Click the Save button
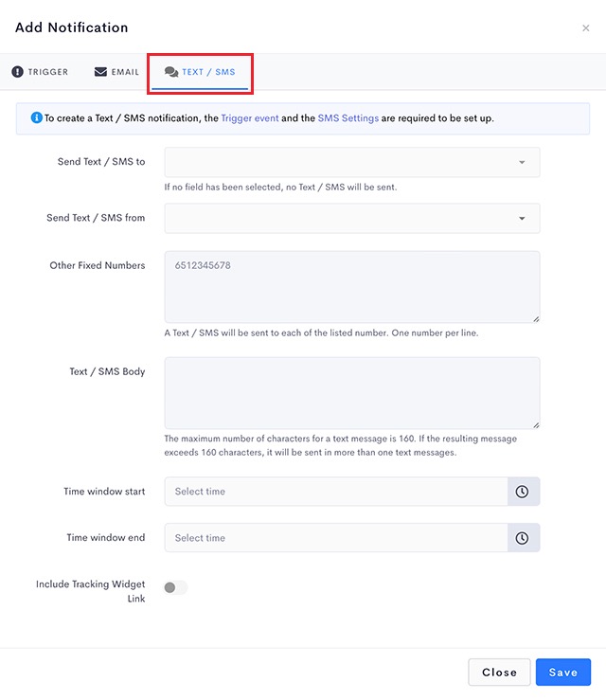Screen dimensions: 606x700 click(563, 673)
